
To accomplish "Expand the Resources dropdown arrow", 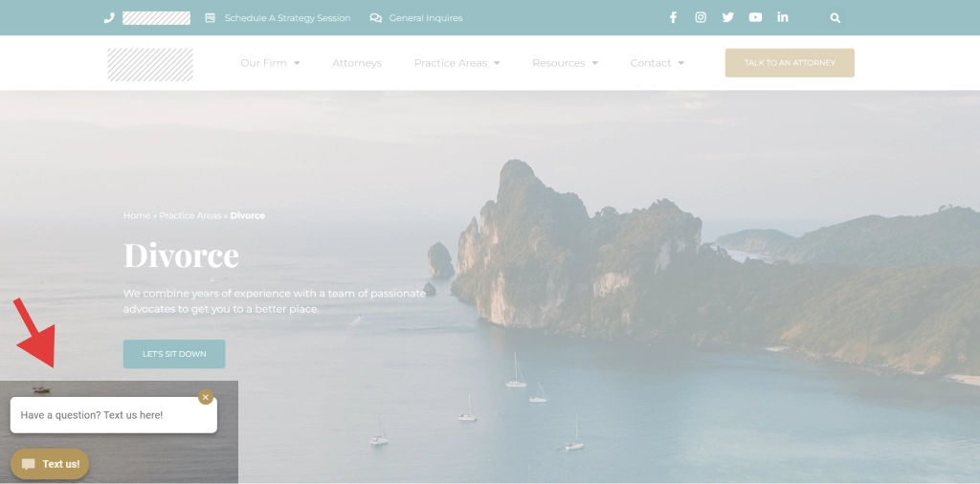I will [595, 63].
